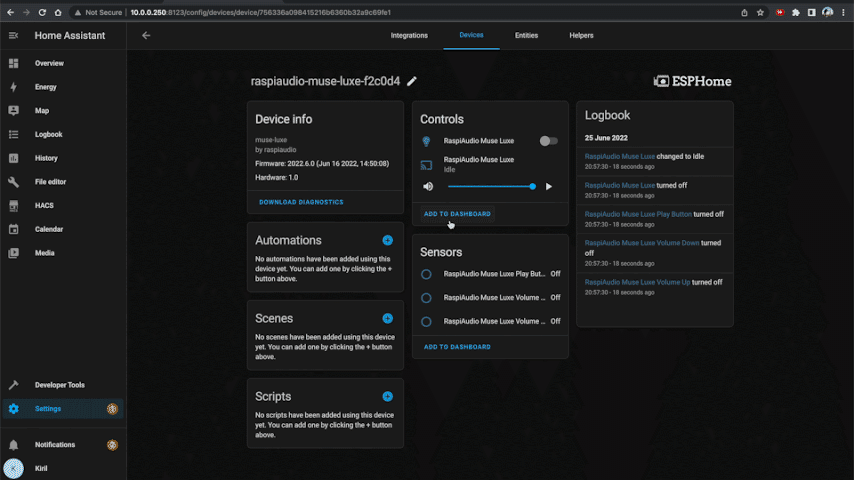Collapse the Home Assistant sidebar menu icon
The height and width of the screenshot is (480, 854).
[14, 35]
